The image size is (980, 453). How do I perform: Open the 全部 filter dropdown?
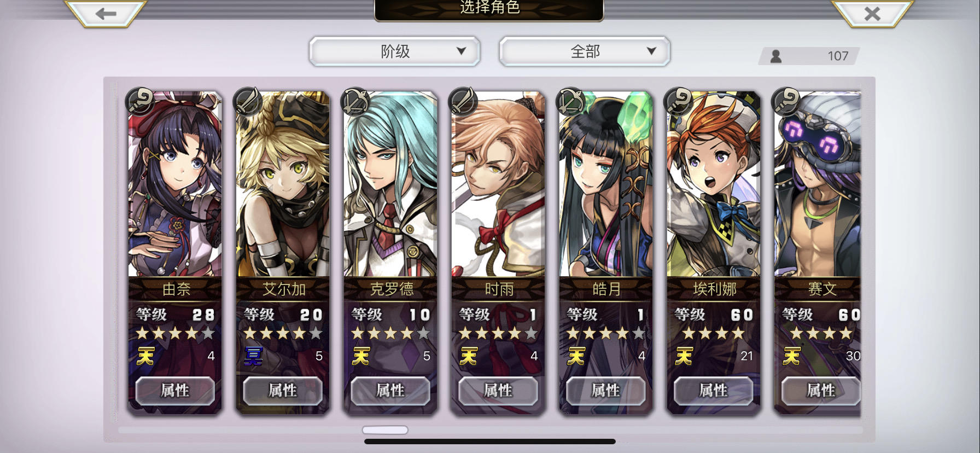pos(585,51)
